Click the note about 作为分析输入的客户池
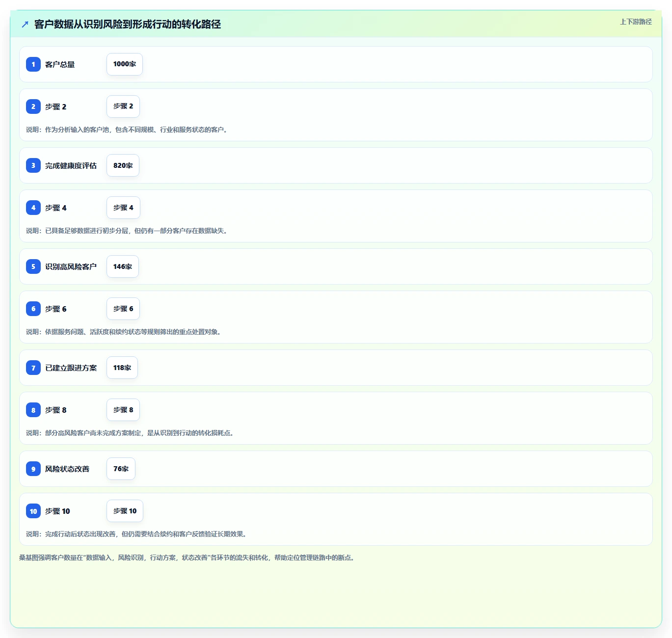 (128, 130)
